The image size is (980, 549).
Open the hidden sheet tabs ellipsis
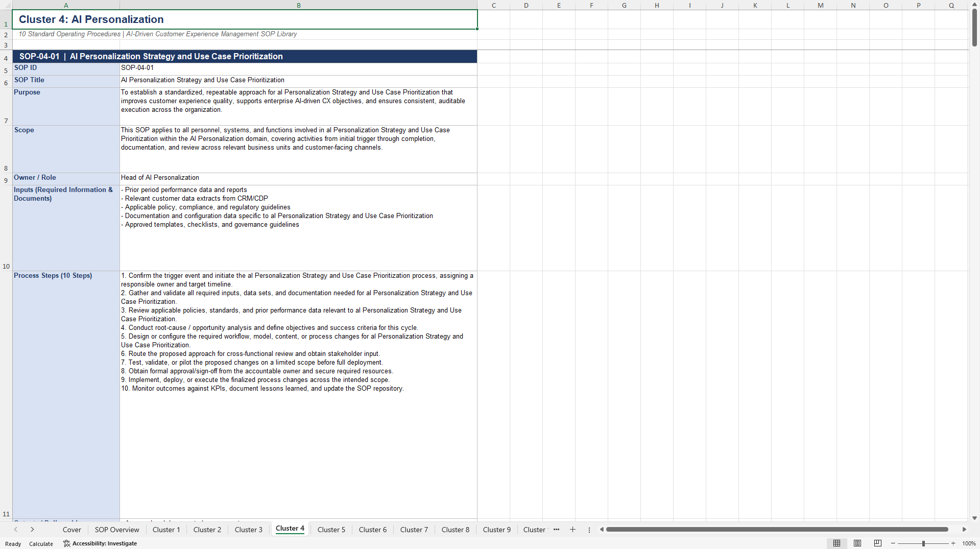[x=556, y=530]
